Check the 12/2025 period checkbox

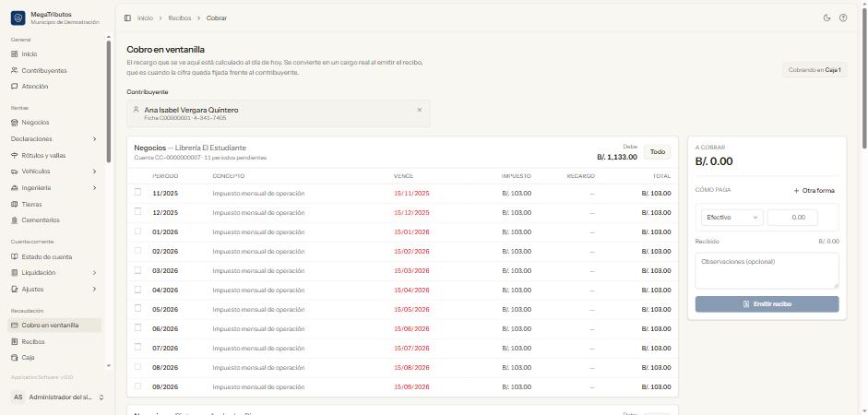click(137, 211)
